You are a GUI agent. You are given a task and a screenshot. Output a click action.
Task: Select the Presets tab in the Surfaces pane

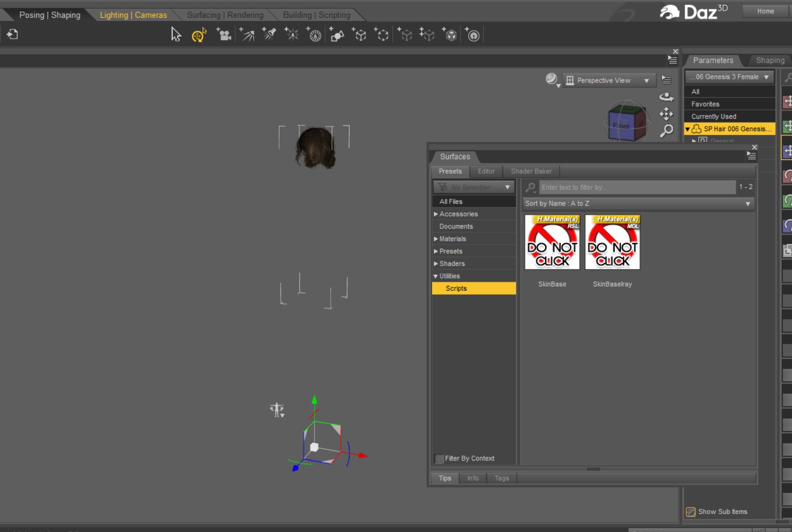point(450,171)
